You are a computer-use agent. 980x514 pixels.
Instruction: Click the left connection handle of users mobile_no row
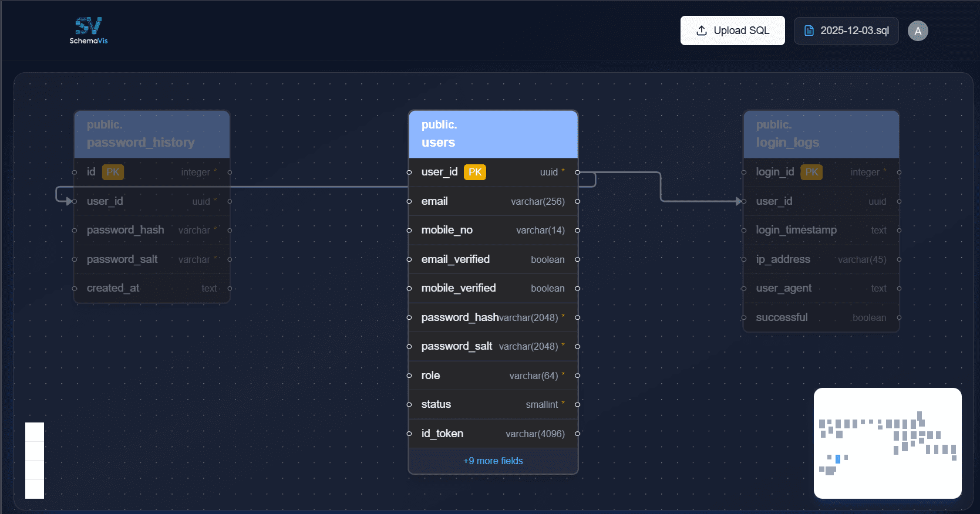[x=409, y=230]
